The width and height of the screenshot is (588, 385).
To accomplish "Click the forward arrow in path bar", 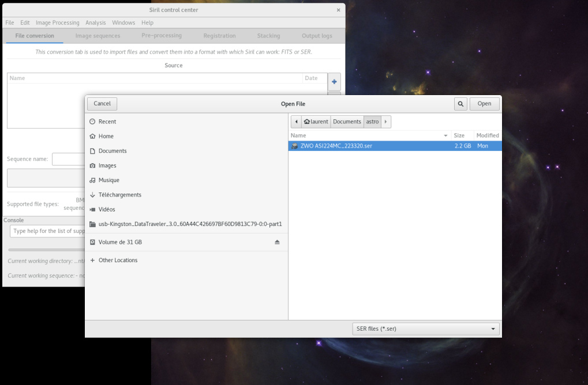I will pyautogui.click(x=386, y=122).
